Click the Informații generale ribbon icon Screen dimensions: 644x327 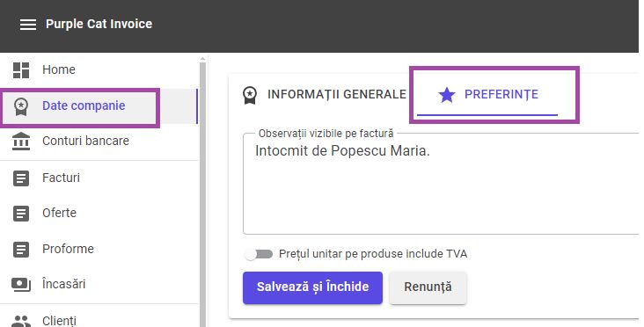pos(250,95)
